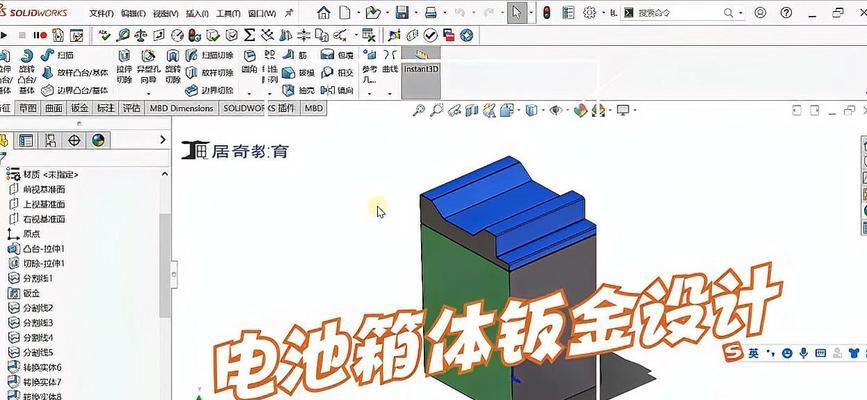Switch to the MBD Dimensions tab
Image resolution: width=867 pixels, height=400 pixels.
pyautogui.click(x=181, y=108)
